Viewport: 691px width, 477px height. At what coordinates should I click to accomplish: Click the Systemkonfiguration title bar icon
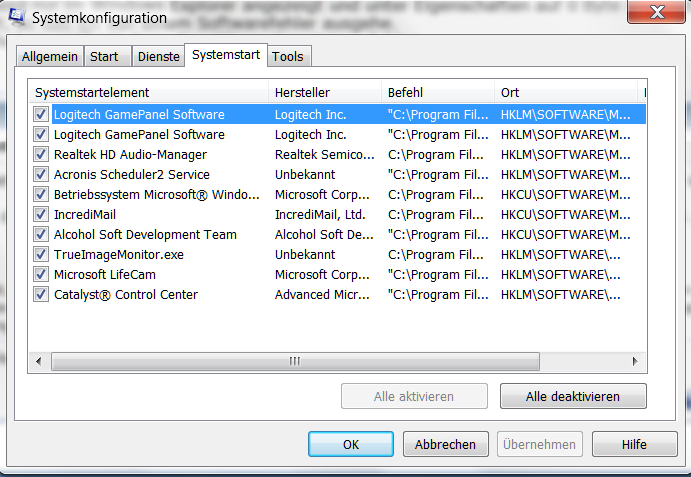(17, 17)
